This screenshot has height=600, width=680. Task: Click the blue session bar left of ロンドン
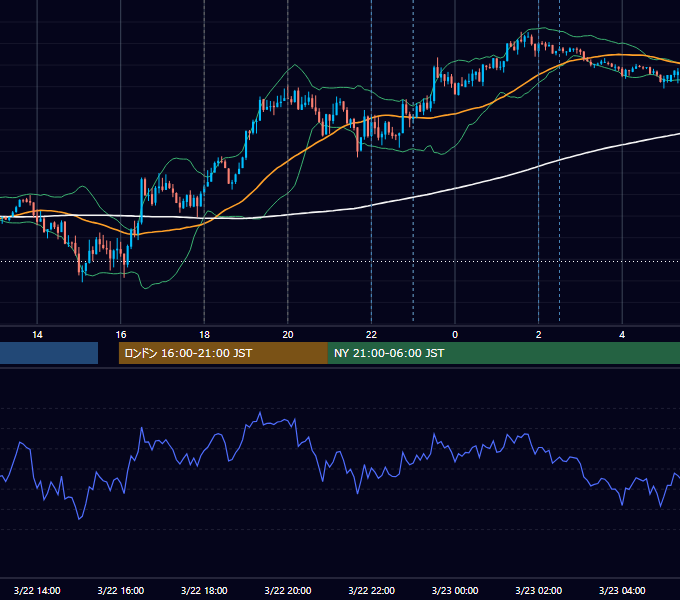(x=49, y=353)
